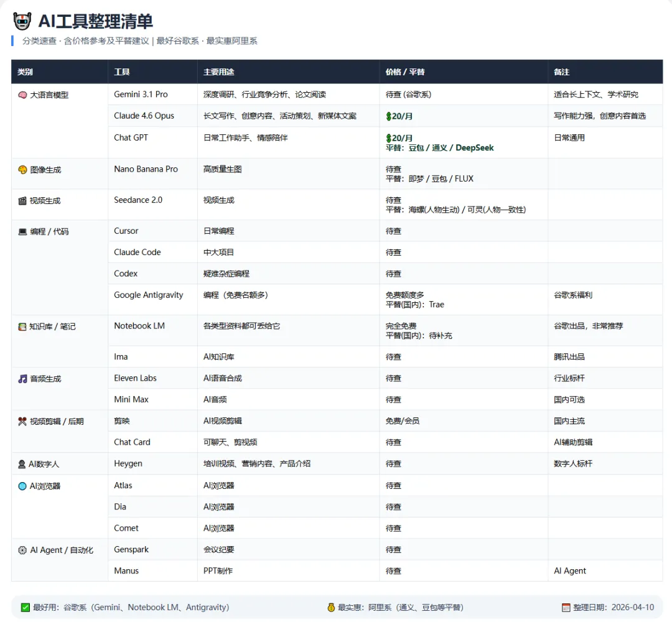Click the scissors icon next to 视频剪辑 / 后期
Viewport: 672px width, 622px height.
(22, 422)
